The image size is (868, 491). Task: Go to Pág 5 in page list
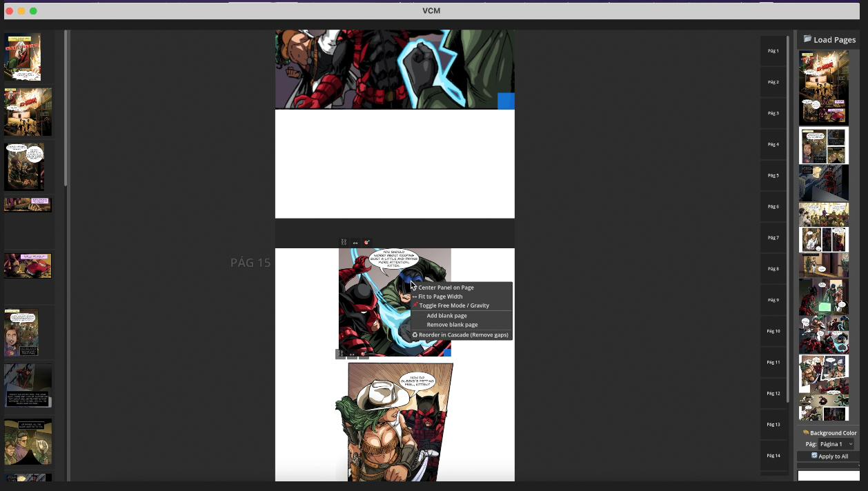click(773, 175)
